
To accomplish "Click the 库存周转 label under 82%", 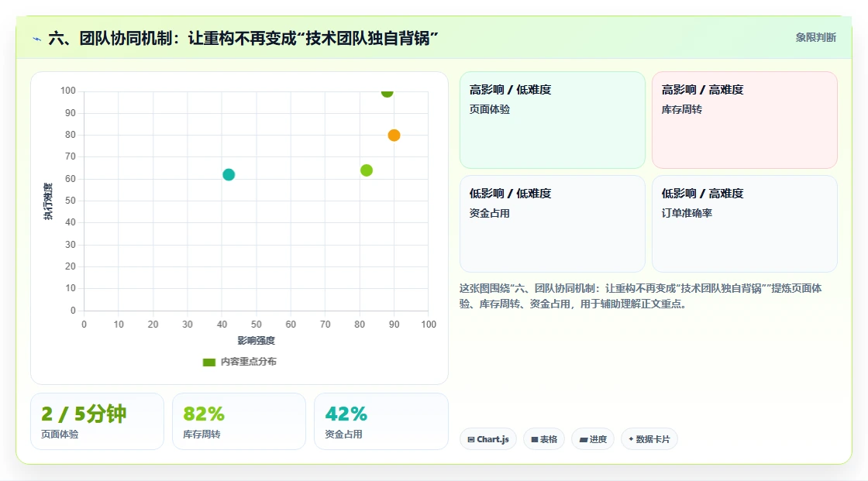I will tap(201, 435).
